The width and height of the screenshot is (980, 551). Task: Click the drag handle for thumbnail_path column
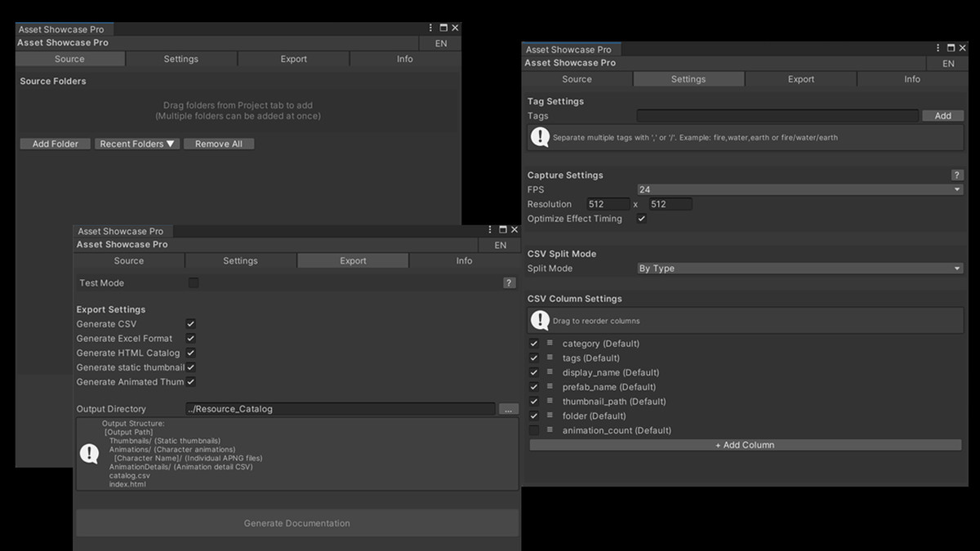(550, 402)
